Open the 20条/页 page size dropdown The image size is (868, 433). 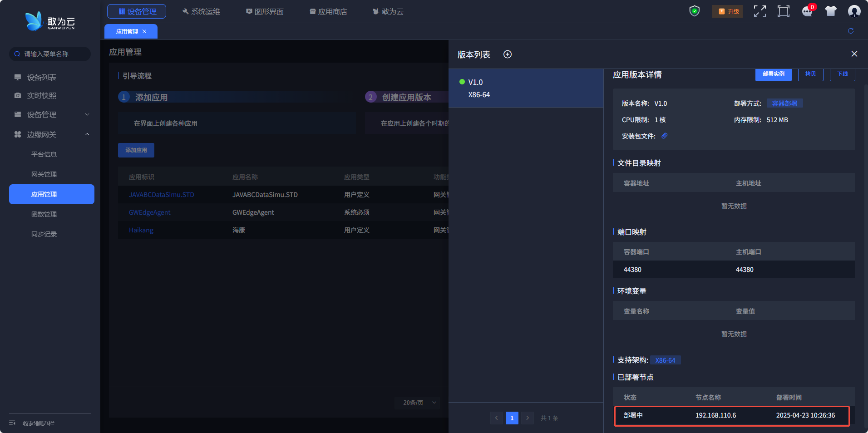point(417,403)
